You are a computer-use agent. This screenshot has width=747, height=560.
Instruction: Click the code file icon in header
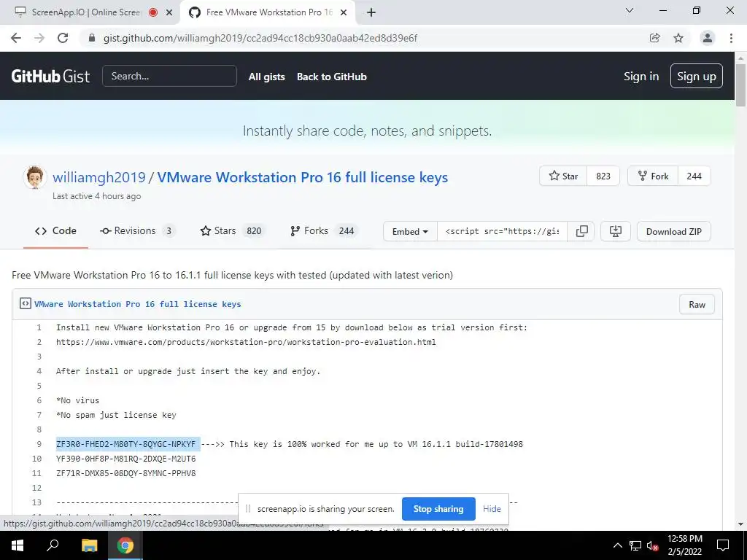(x=26, y=303)
